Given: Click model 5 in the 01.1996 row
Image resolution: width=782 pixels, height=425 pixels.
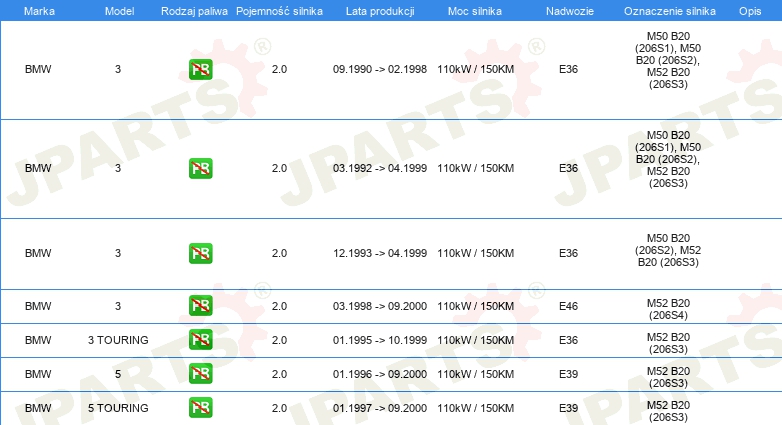Looking at the screenshot, I should 118,374.
